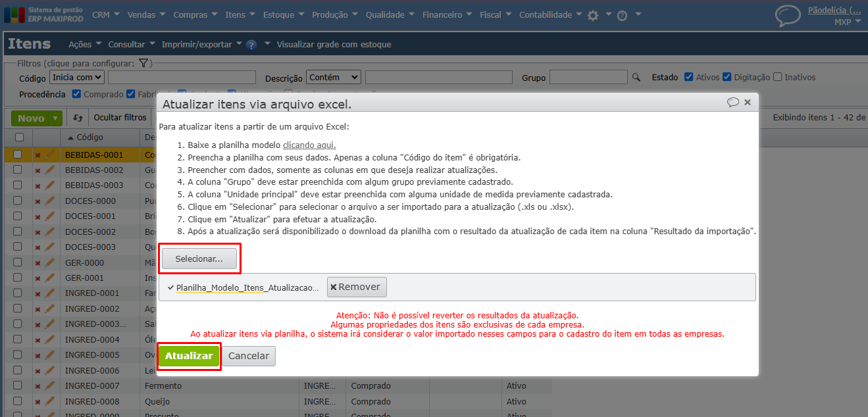The width and height of the screenshot is (868, 417).
Task: Toggle the Comprado checkbox
Action: click(76, 94)
